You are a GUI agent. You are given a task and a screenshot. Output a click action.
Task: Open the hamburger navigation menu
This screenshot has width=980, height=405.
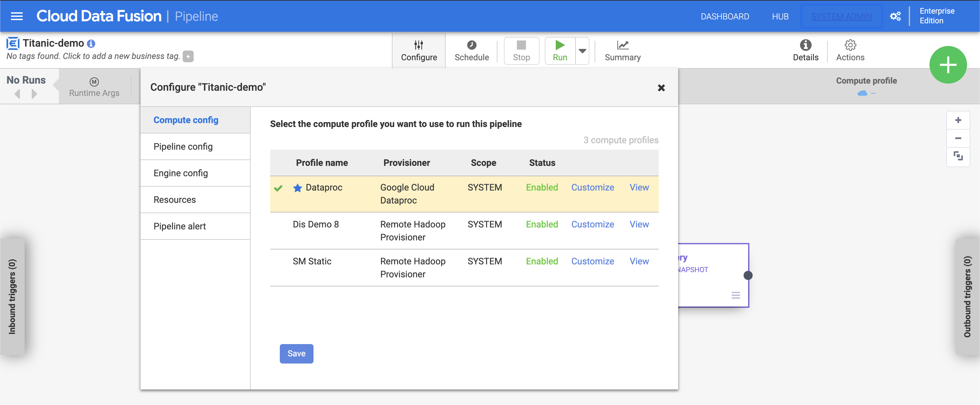17,17
